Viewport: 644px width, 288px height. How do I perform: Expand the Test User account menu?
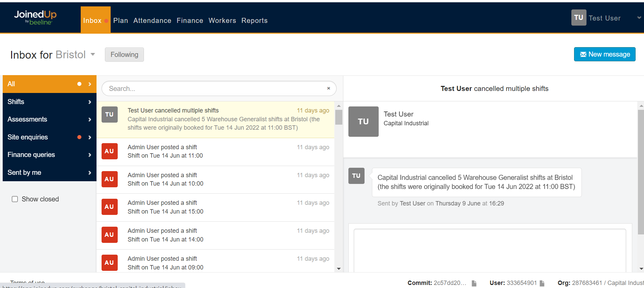pyautogui.click(x=639, y=18)
